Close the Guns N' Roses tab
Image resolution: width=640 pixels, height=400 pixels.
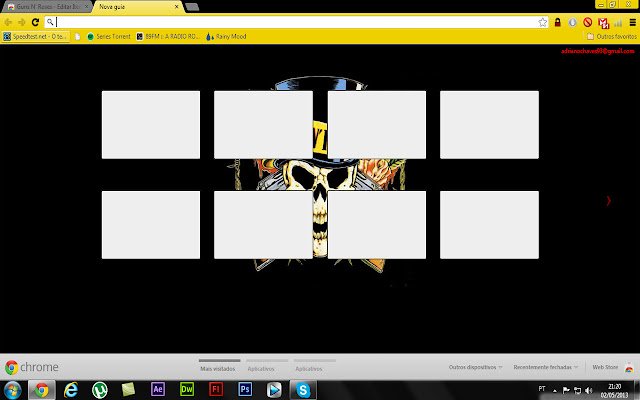pyautogui.click(x=86, y=7)
